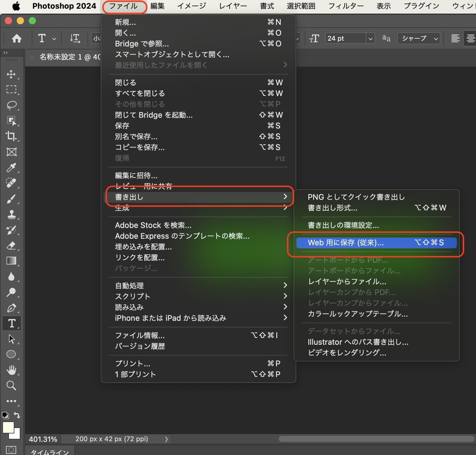Image resolution: width=476 pixels, height=455 pixels.
Task: Click the Home icon in options bar
Action: pyautogui.click(x=16, y=38)
